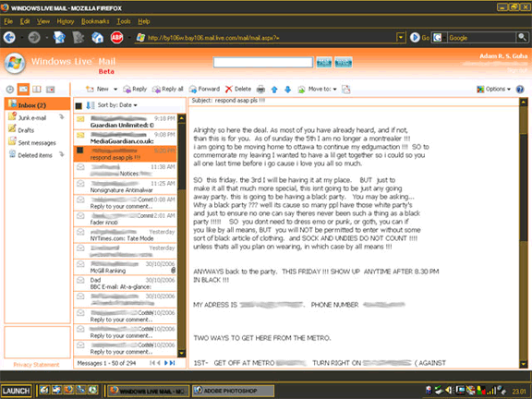Click the Windows Live orb logo
532x399 pixels.
(15, 63)
